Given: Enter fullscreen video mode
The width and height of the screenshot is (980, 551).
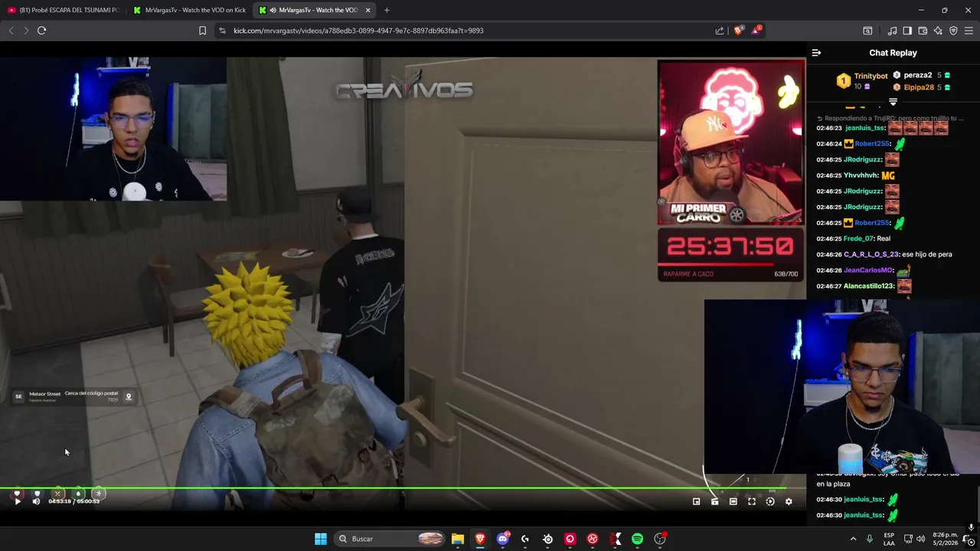Looking at the screenshot, I should click(x=752, y=501).
